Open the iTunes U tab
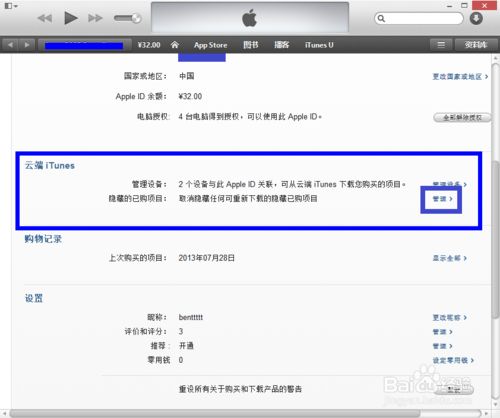The width and height of the screenshot is (500, 418). [319, 45]
